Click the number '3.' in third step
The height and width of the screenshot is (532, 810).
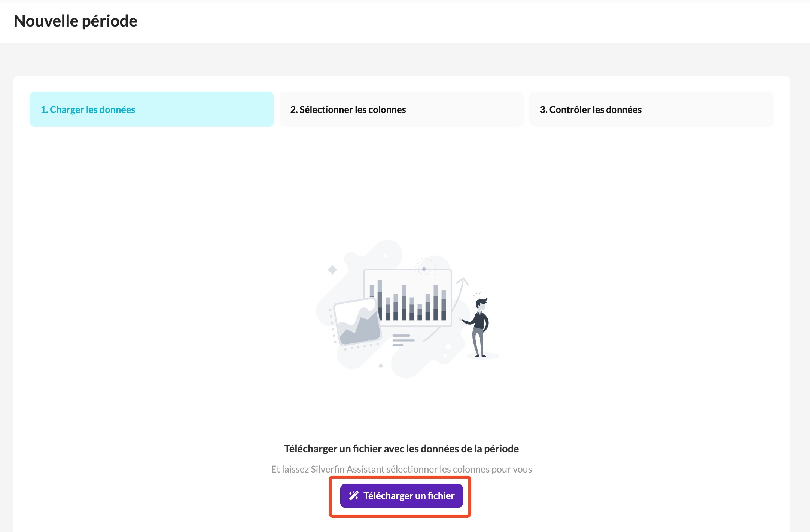coord(543,110)
